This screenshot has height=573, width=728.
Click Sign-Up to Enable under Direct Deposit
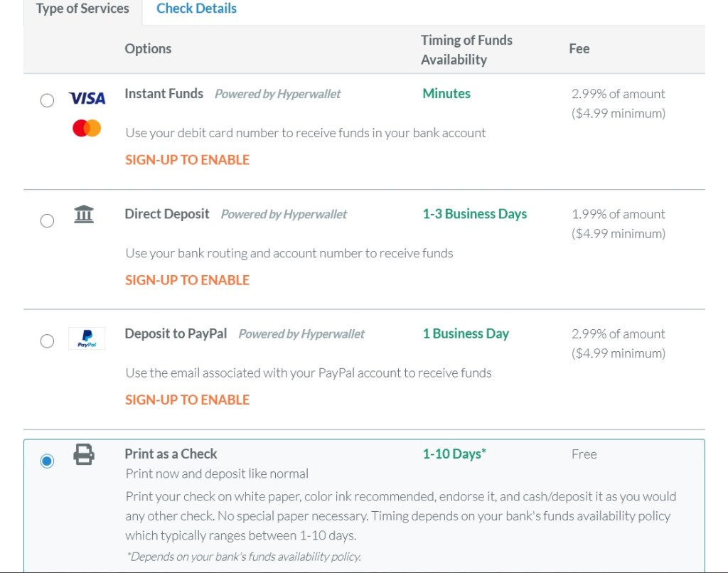coord(187,280)
